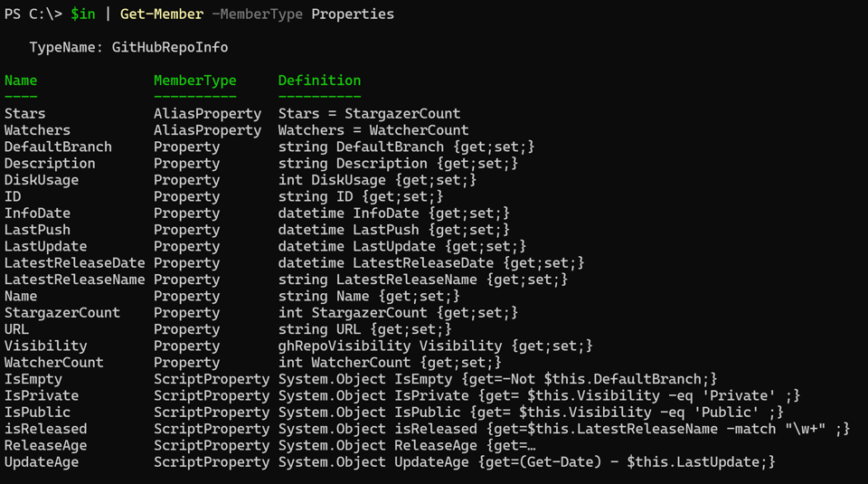Click 'string DefaultBranch {get;set;}' definition
This screenshot has width=868, height=484.
click(406, 147)
